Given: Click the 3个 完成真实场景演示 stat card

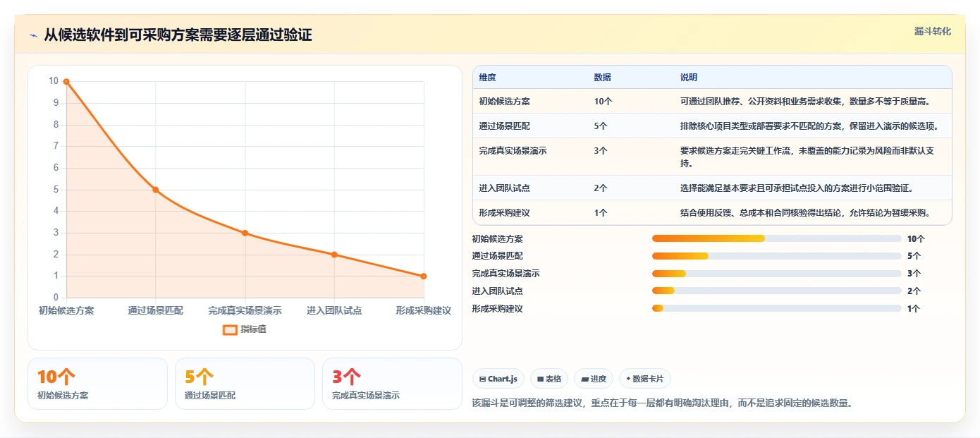Looking at the screenshot, I should [x=392, y=384].
